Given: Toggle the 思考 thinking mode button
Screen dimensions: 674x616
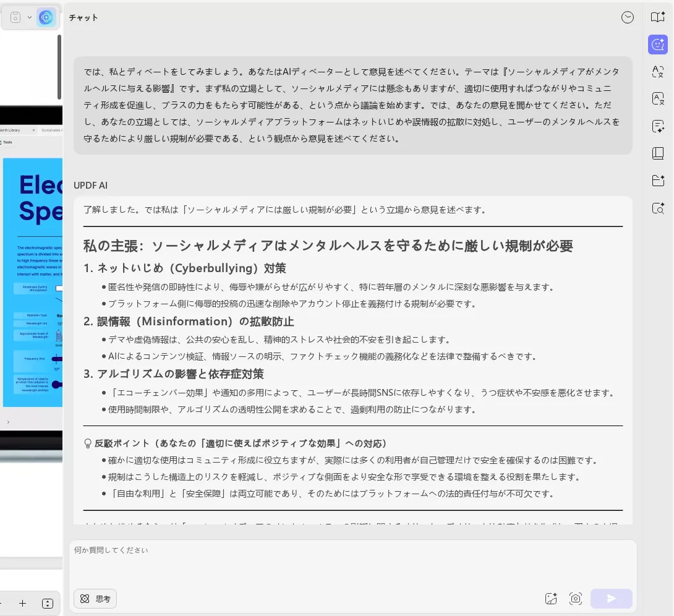Looking at the screenshot, I should (95, 599).
